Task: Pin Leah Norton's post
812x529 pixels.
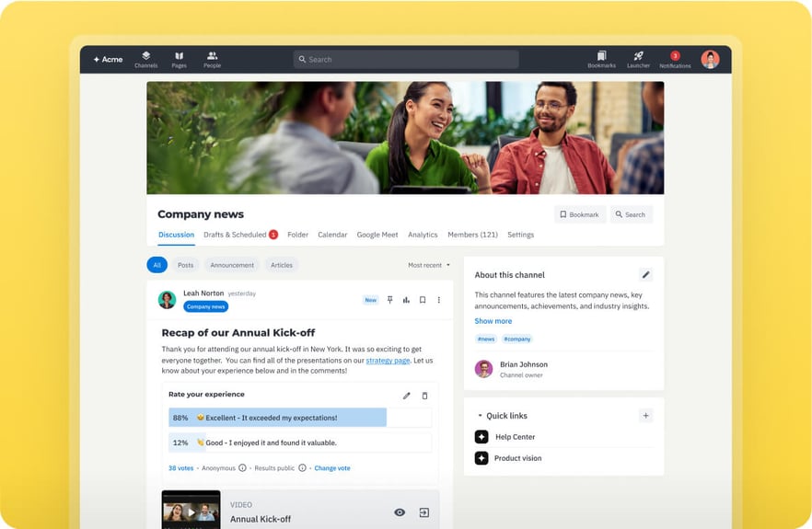Action: coord(389,300)
